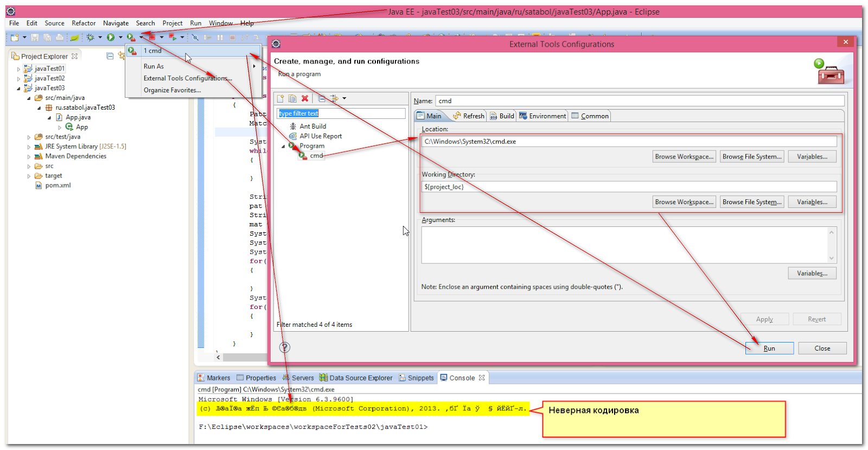
Task: Click the green Run play icon
Action: [111, 37]
